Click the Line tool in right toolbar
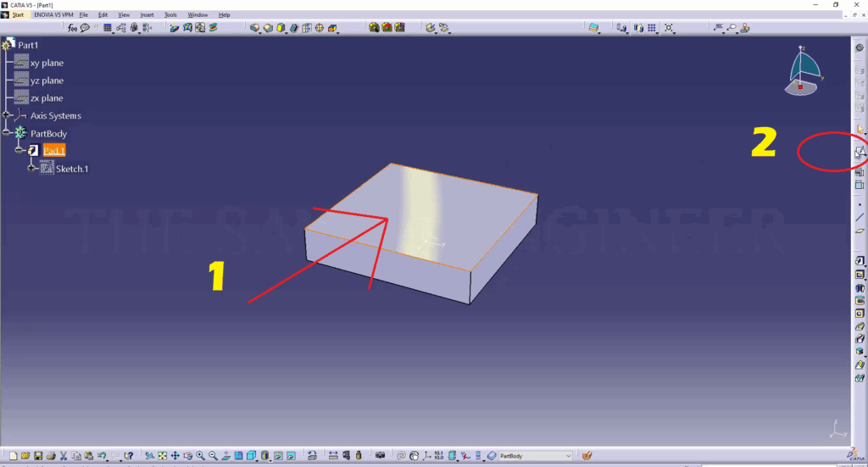The height and width of the screenshot is (467, 868). [860, 218]
